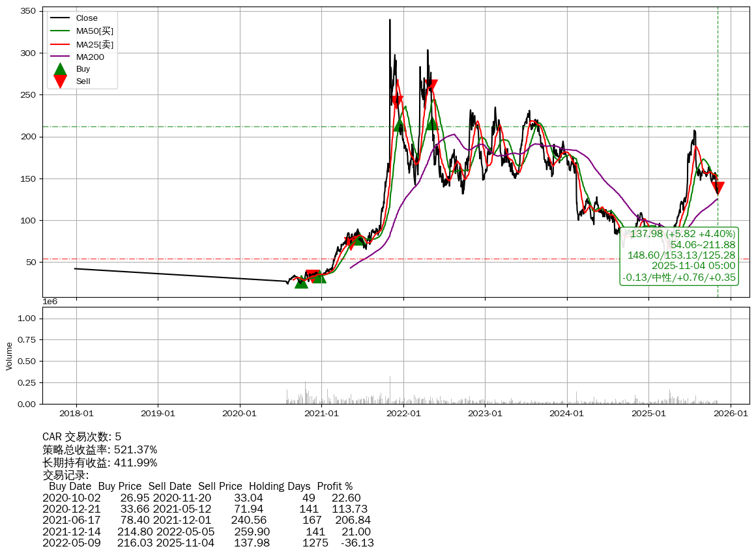Click the MA25[卖] legend label
Screen dimensions: 756x555
[x=94, y=44]
